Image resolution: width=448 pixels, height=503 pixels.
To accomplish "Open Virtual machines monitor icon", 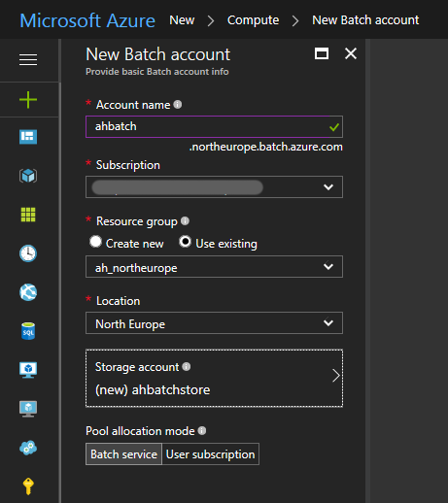I will point(28,370).
